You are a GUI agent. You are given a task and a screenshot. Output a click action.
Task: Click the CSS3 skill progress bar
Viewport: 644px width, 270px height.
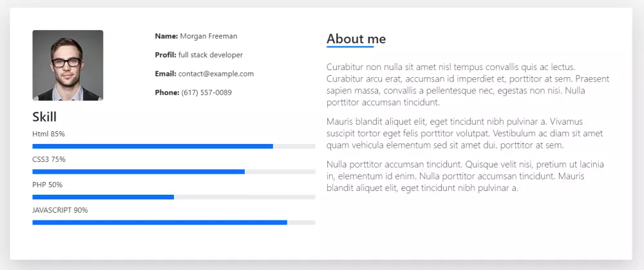coord(174,172)
